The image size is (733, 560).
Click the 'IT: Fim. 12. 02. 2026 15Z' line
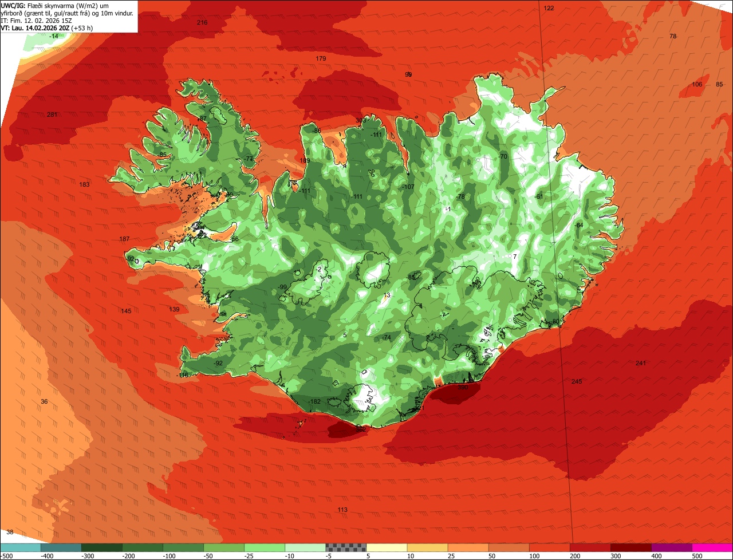click(36, 20)
